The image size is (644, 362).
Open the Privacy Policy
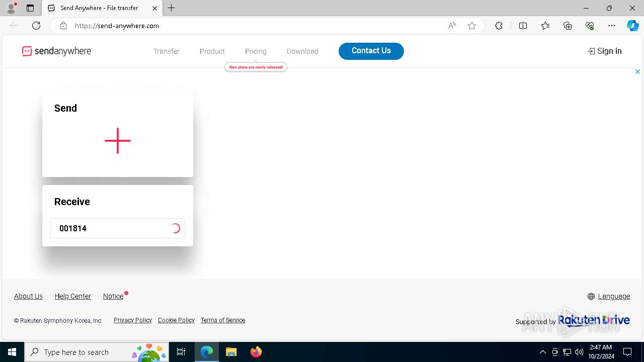coord(133,320)
